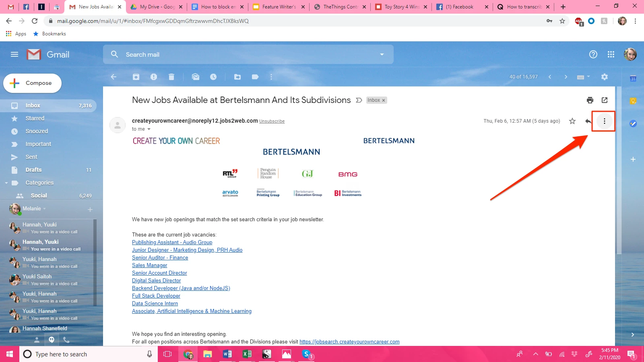This screenshot has height=362, width=644.
Task: Open Google Tasks side panel
Action: click(633, 123)
